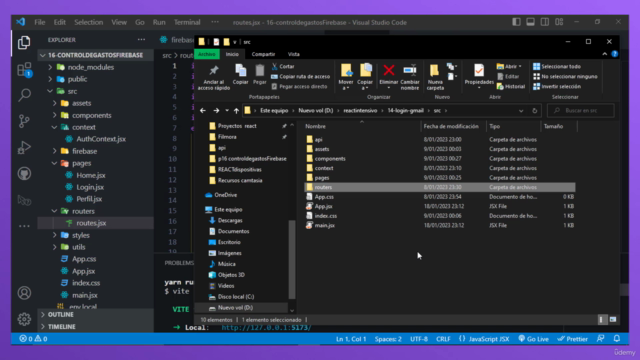Click Go Live in VS Code status bar

[x=533, y=339]
